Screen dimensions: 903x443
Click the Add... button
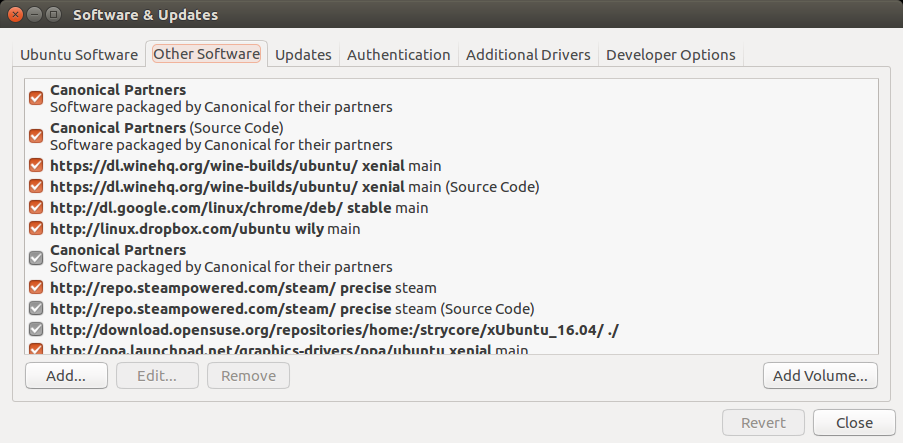point(66,376)
